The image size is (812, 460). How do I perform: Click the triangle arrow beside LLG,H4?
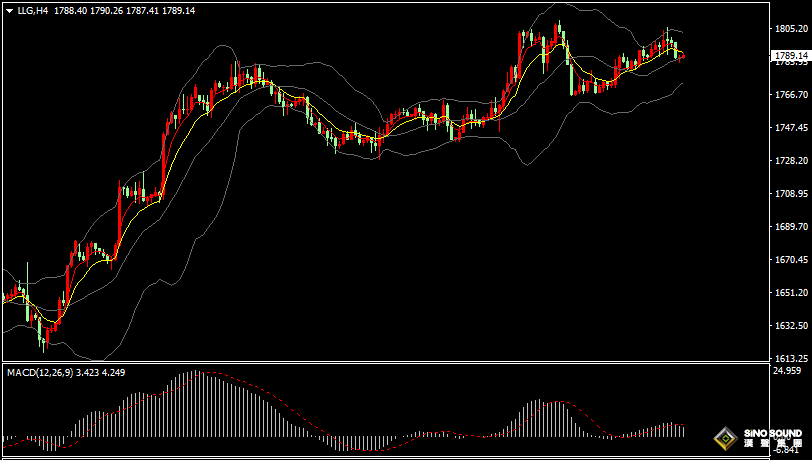pyautogui.click(x=9, y=11)
